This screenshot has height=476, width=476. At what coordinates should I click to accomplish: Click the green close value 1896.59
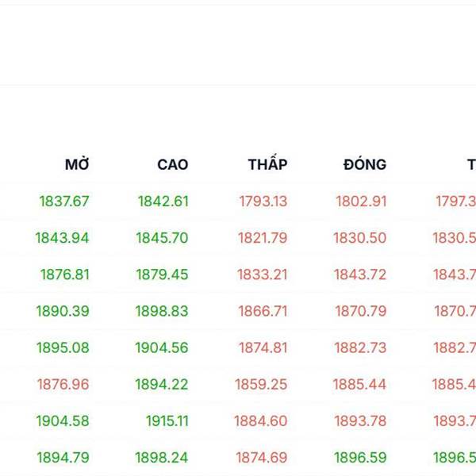coord(360,458)
